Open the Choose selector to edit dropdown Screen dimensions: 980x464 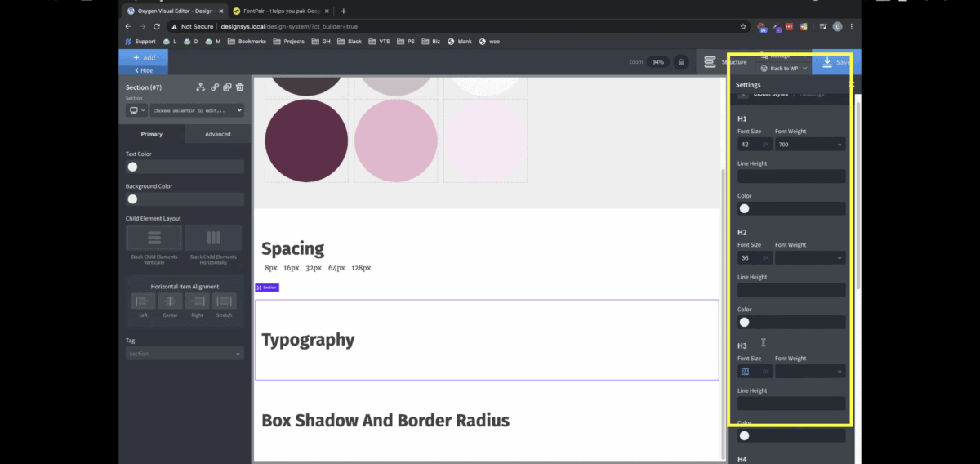(196, 110)
